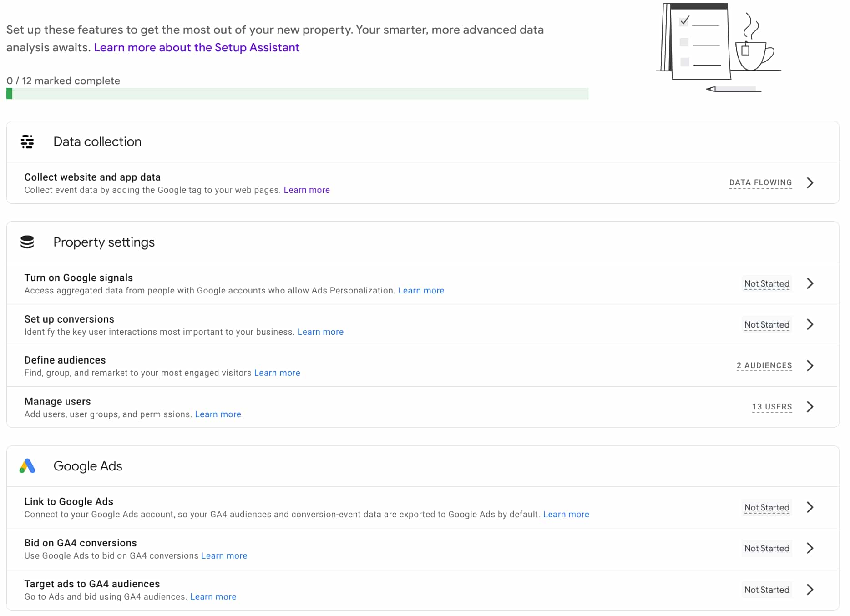Open the Define audiences row chevron
The height and width of the screenshot is (616, 850).
(x=810, y=366)
